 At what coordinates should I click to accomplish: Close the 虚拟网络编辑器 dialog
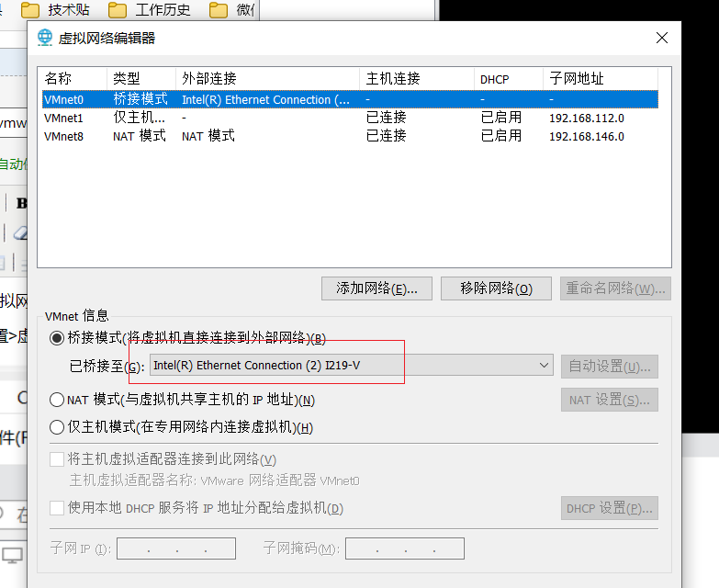pos(662,38)
